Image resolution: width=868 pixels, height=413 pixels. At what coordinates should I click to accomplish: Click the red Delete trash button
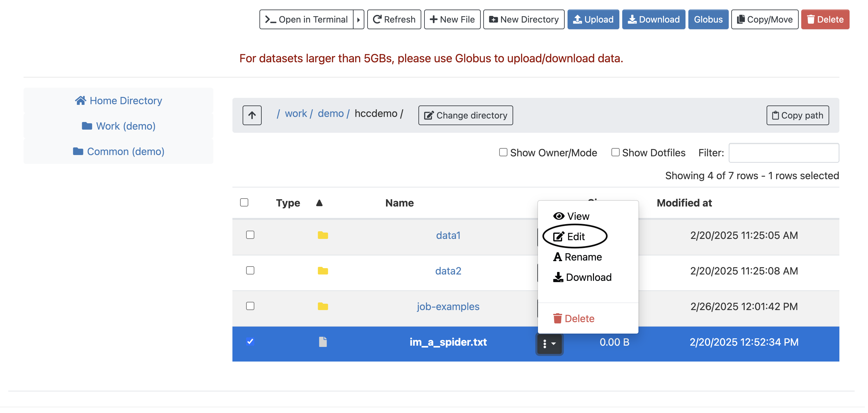pyautogui.click(x=825, y=19)
